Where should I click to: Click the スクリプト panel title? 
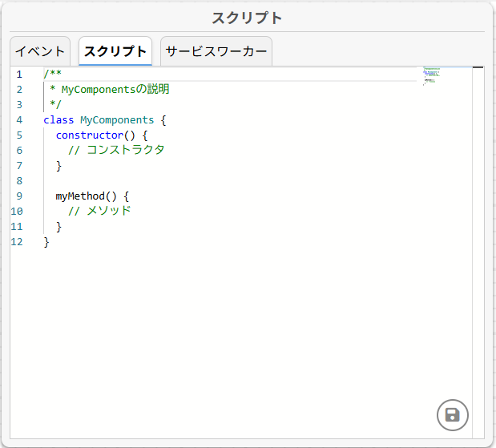tap(247, 18)
